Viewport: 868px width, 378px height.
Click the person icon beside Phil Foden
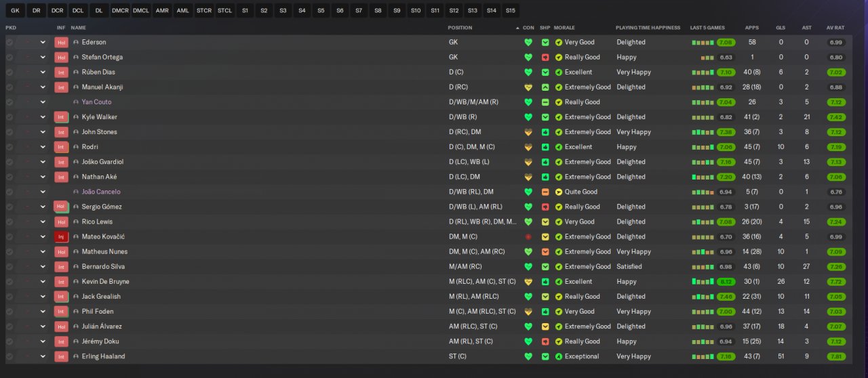pyautogui.click(x=76, y=312)
